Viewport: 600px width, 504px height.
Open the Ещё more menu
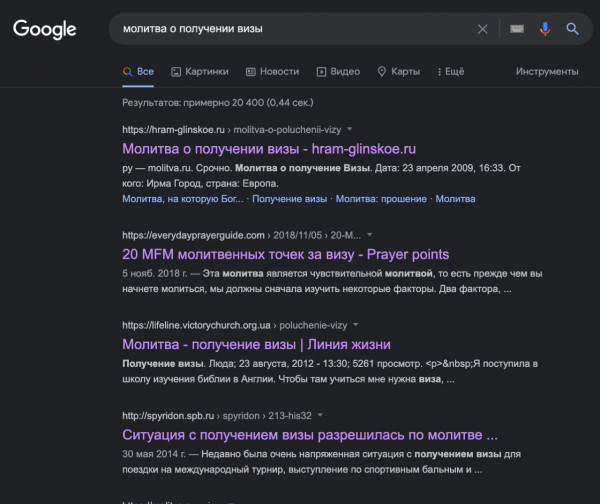pyautogui.click(x=450, y=72)
